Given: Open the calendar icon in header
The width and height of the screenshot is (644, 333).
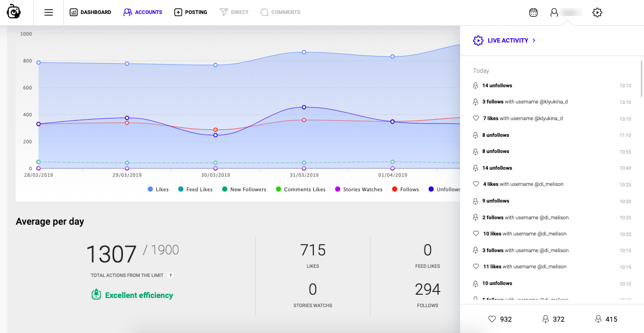Looking at the screenshot, I should [533, 12].
